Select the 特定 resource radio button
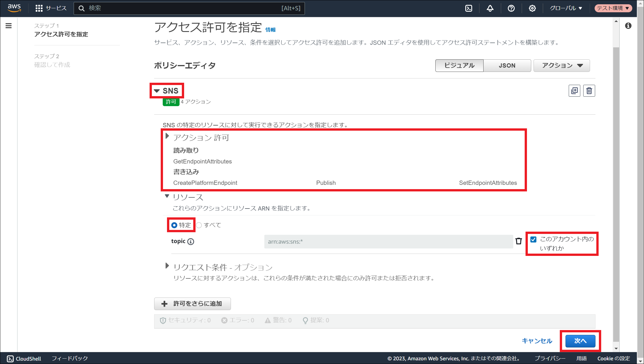The width and height of the screenshot is (644, 364). point(174,225)
